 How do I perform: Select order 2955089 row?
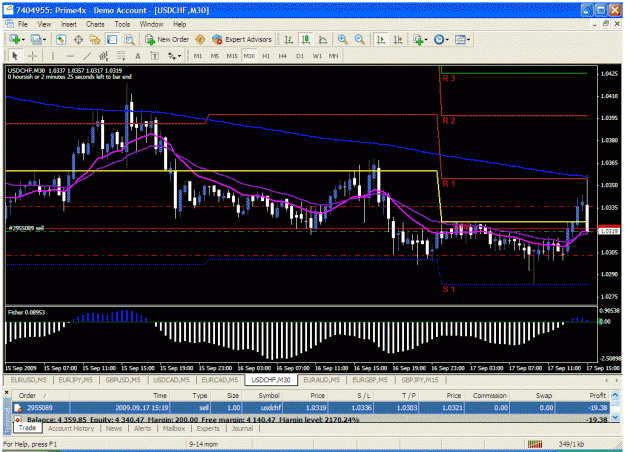click(x=311, y=408)
